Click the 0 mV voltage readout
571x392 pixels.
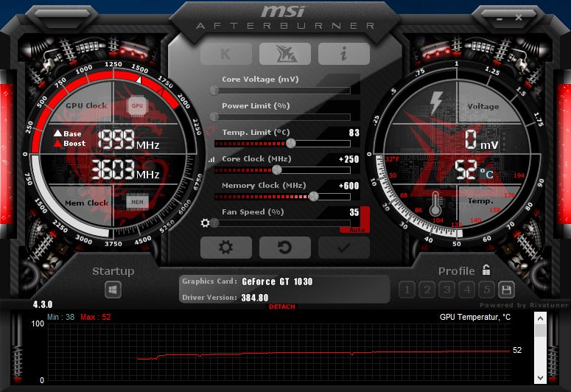(481, 140)
